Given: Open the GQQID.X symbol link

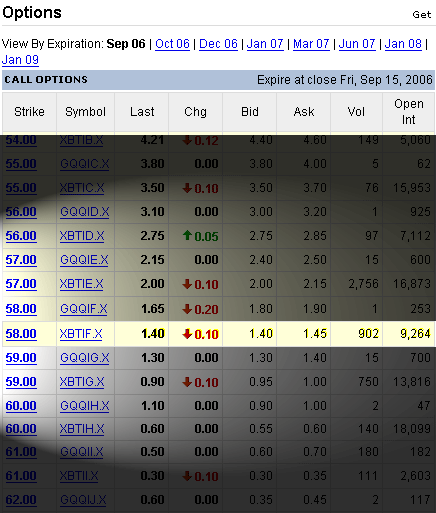Looking at the screenshot, I should click(85, 212).
